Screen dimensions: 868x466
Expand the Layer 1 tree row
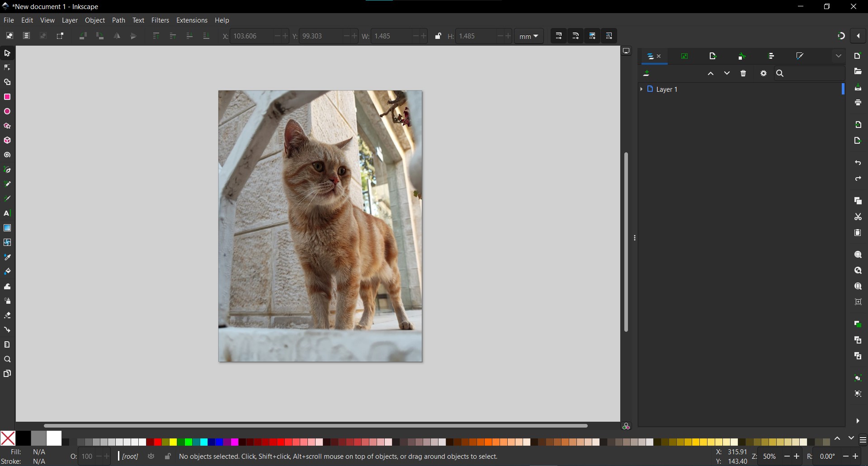[642, 89]
